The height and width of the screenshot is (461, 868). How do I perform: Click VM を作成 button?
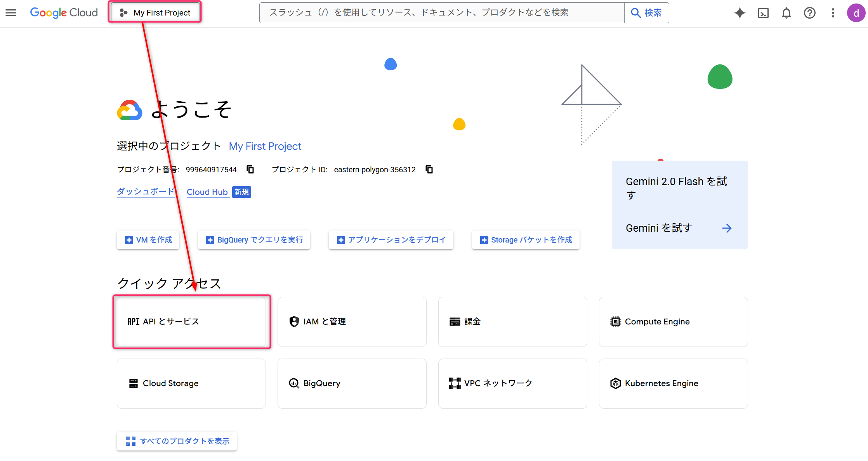click(148, 240)
